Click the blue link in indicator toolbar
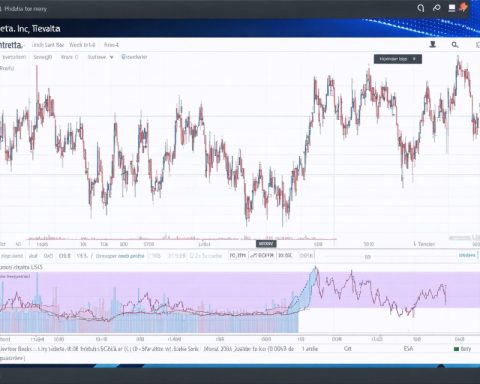 tap(131, 256)
